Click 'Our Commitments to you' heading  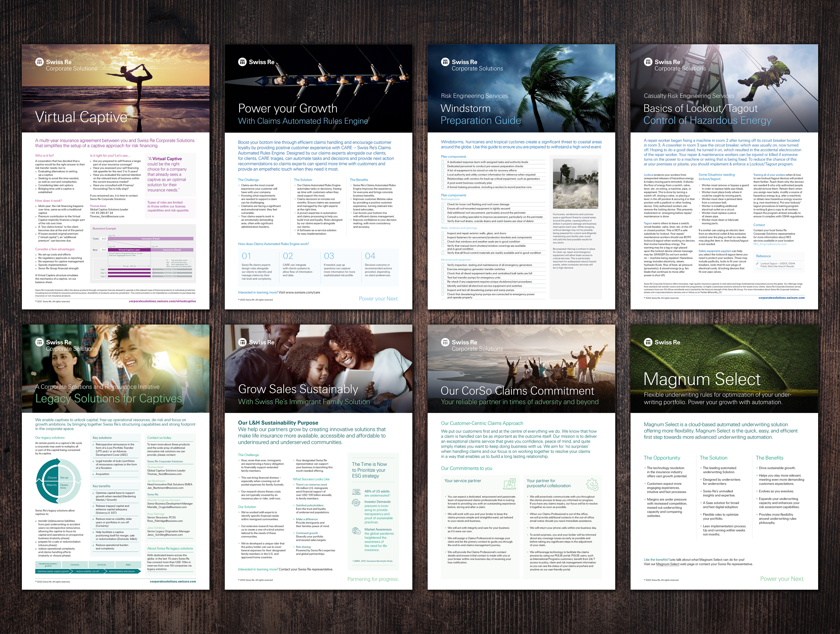click(466, 469)
